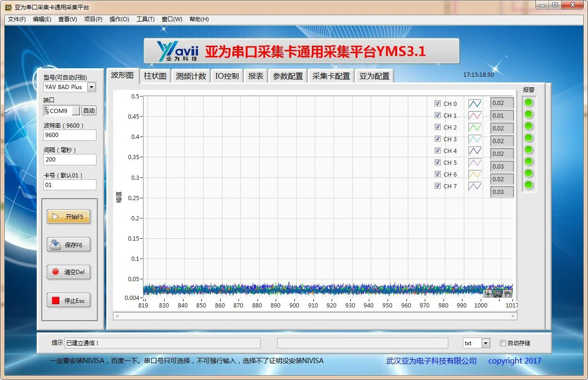The height and width of the screenshot is (380, 588).
Task: Click the card number field showing 01
Action: [x=70, y=185]
